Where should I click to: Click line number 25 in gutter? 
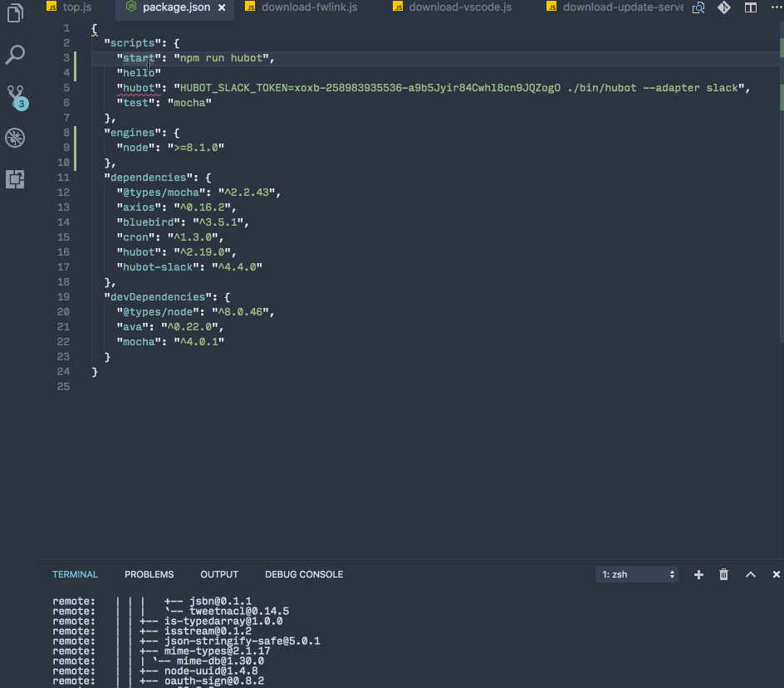[x=63, y=387]
